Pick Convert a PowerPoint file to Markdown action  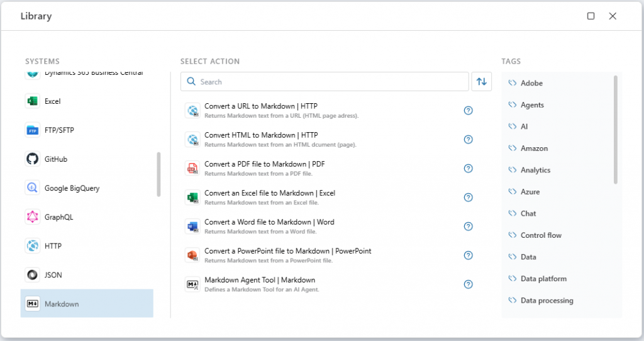coord(287,251)
